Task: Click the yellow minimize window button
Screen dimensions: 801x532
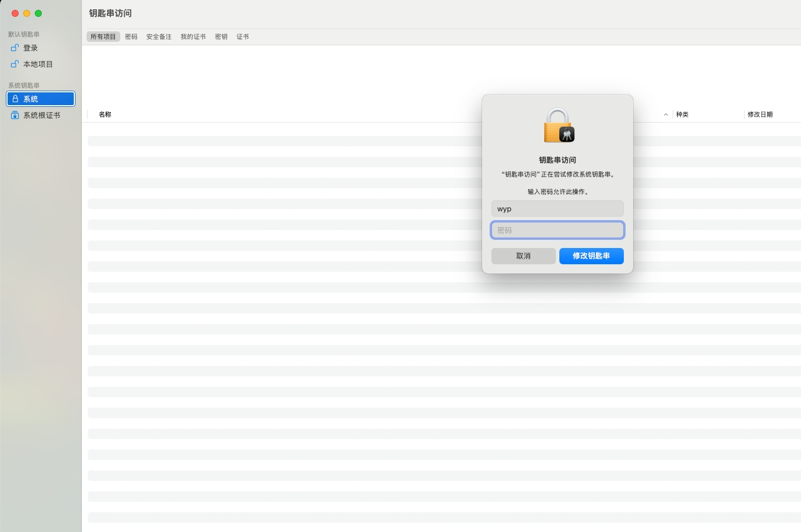Action: (27, 13)
